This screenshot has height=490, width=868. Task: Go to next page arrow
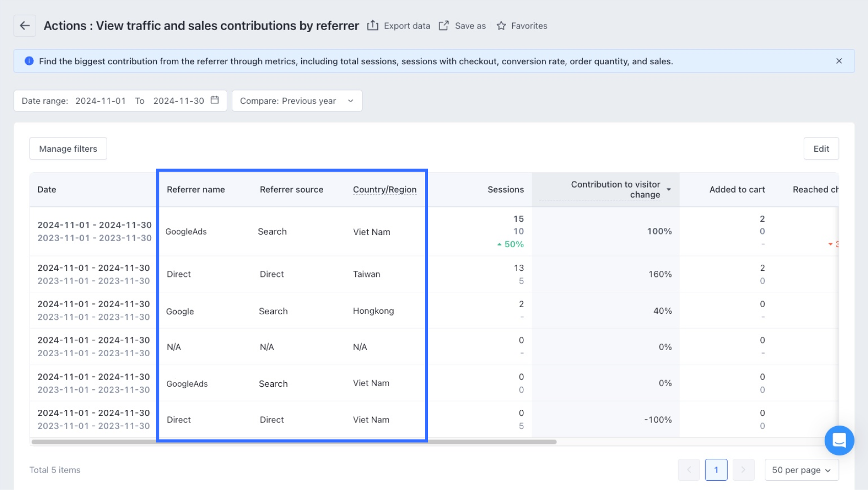(743, 470)
